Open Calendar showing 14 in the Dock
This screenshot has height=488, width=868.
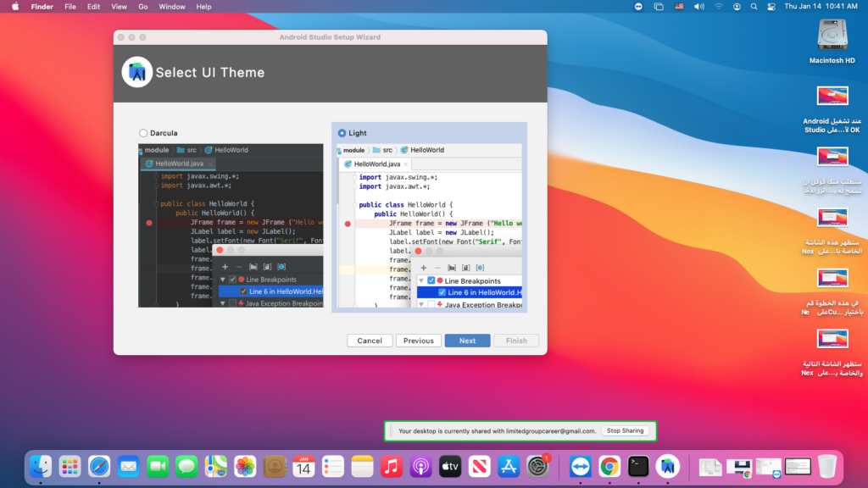click(x=304, y=467)
